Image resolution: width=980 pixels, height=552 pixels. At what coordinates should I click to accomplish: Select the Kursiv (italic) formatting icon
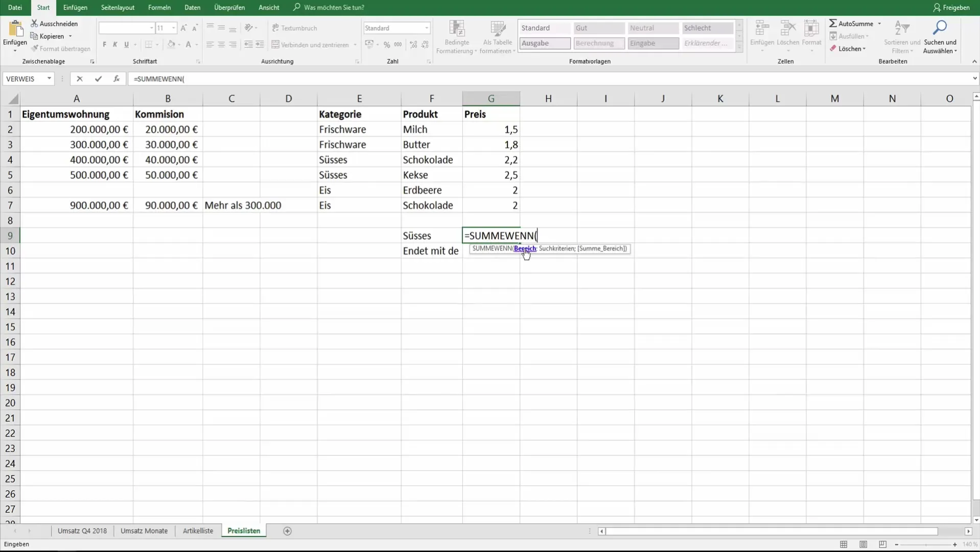(x=115, y=45)
